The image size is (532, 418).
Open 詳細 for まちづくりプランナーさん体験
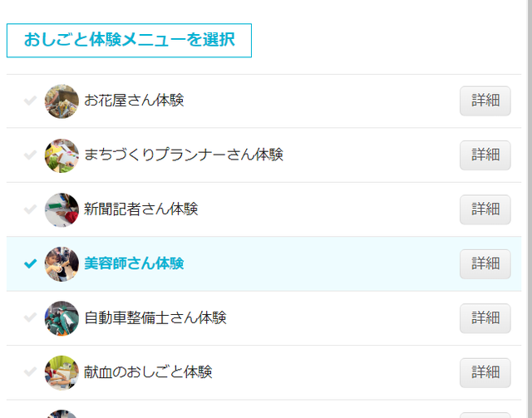pos(485,155)
